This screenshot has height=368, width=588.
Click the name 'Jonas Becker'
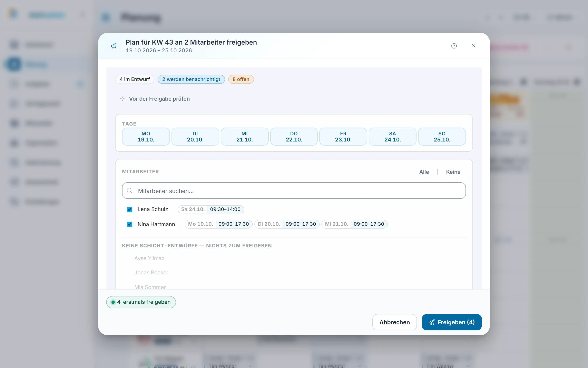coord(151,273)
